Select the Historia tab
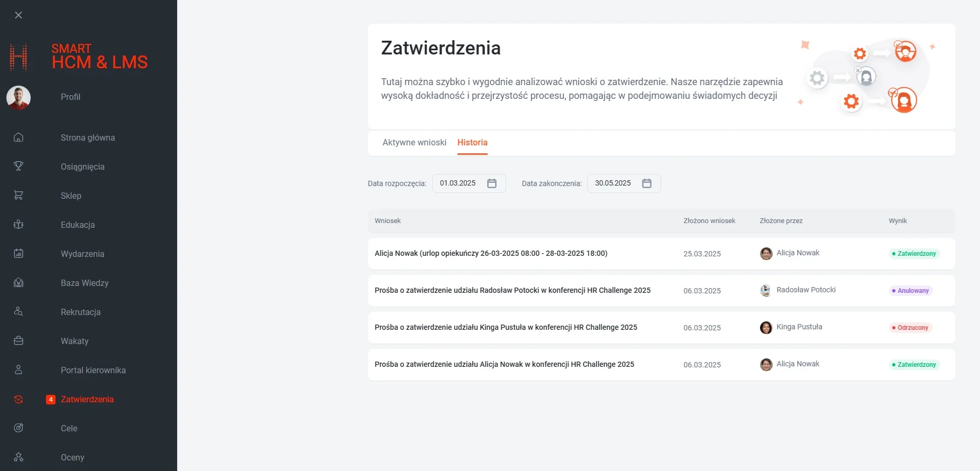980x471 pixels. point(472,143)
